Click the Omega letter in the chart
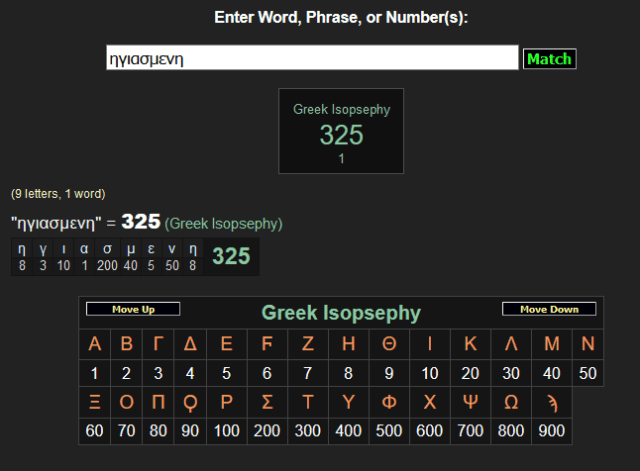Image resolution: width=640 pixels, height=471 pixels. tap(512, 405)
